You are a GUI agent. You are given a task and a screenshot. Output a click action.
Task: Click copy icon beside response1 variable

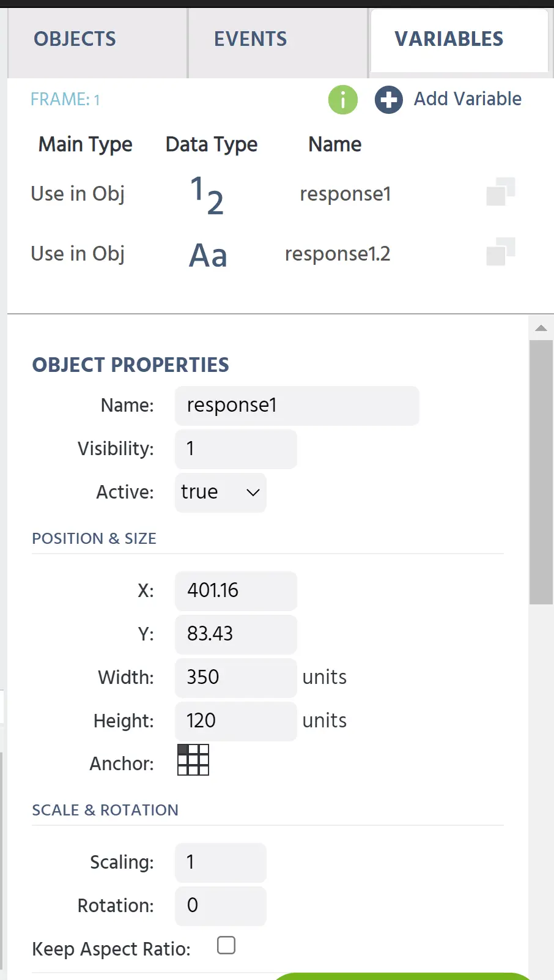click(500, 192)
